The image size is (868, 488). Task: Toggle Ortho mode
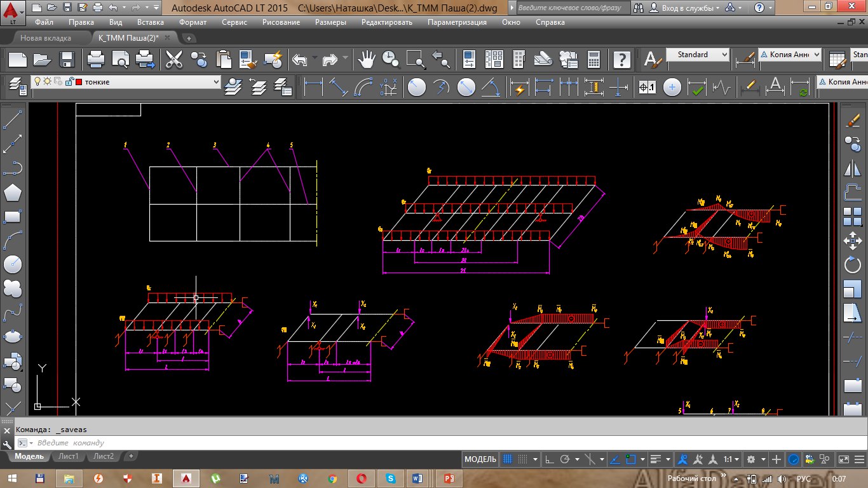pyautogui.click(x=550, y=459)
